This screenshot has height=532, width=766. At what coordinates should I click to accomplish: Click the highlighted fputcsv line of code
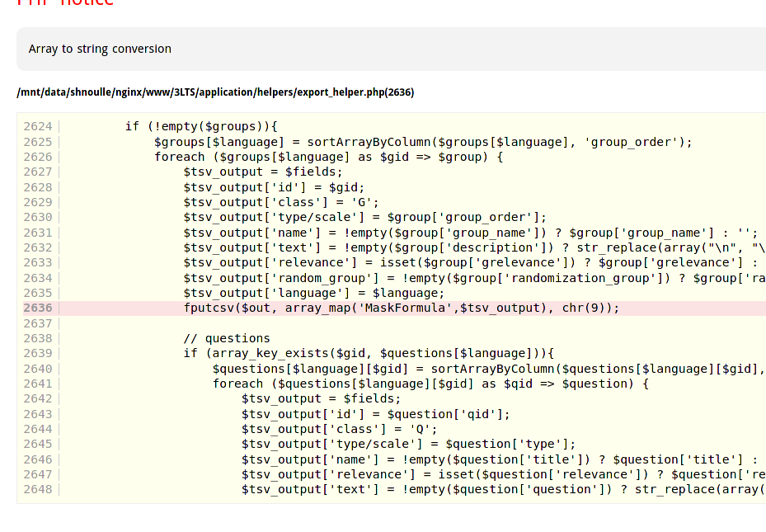tap(401, 308)
